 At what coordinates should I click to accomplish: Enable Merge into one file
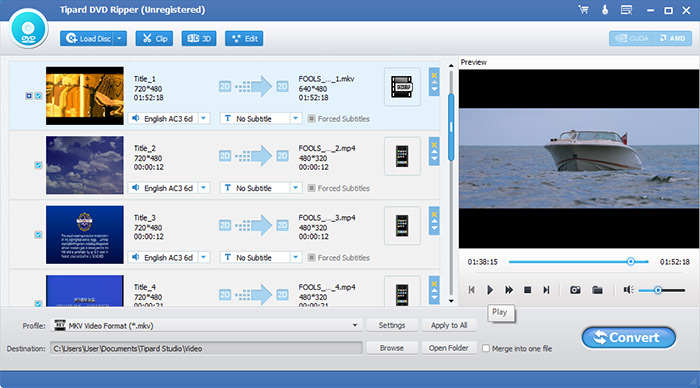point(486,348)
